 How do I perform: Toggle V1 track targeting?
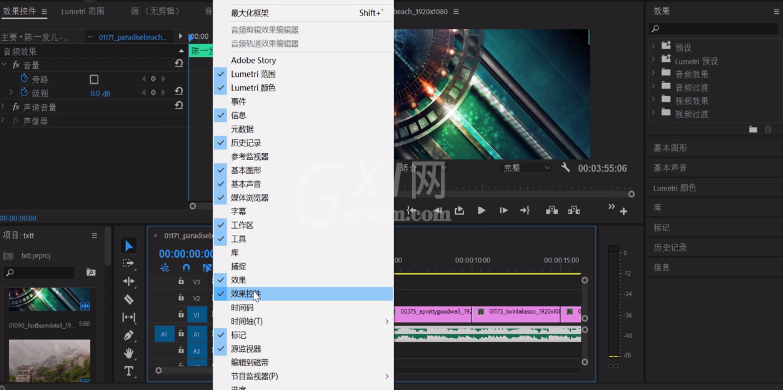pos(197,315)
